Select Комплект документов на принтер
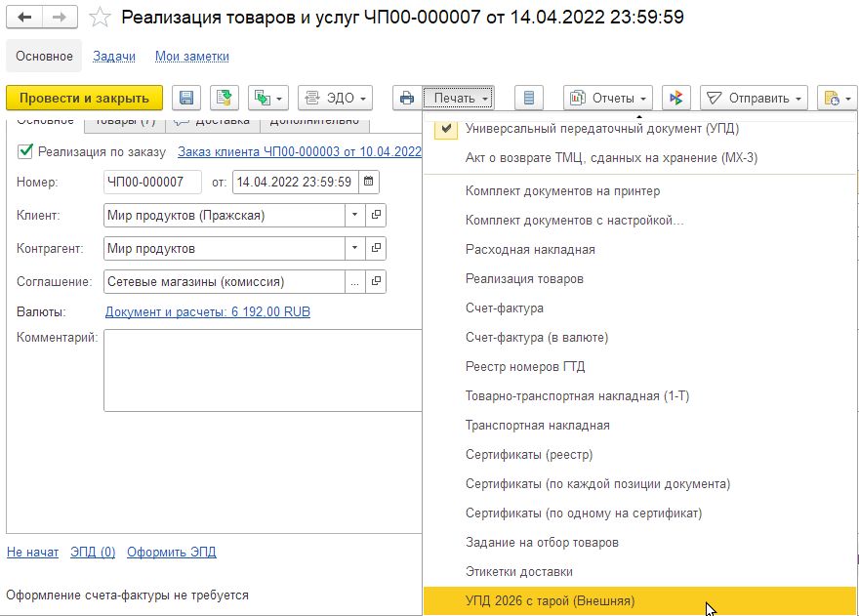The width and height of the screenshot is (859, 616). click(639, 191)
